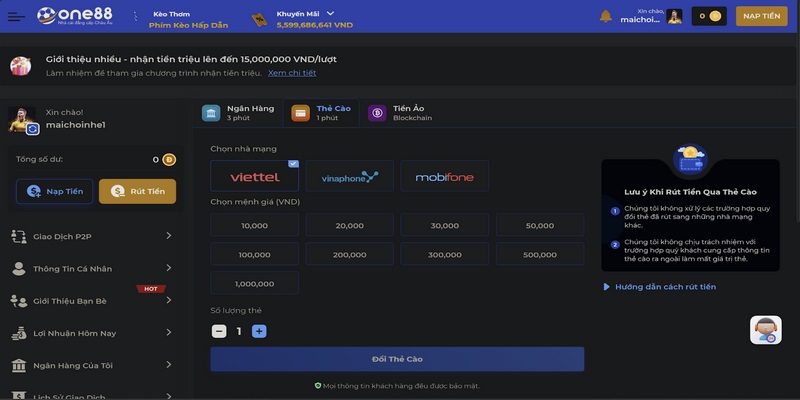800x400 pixels.
Task: Open the Xem chi tiết link
Action: click(292, 73)
